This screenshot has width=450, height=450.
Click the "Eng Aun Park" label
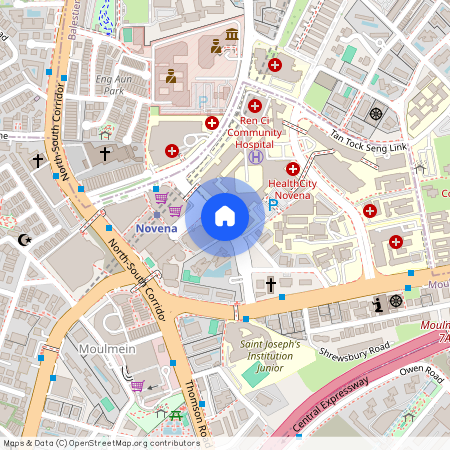click(x=114, y=85)
